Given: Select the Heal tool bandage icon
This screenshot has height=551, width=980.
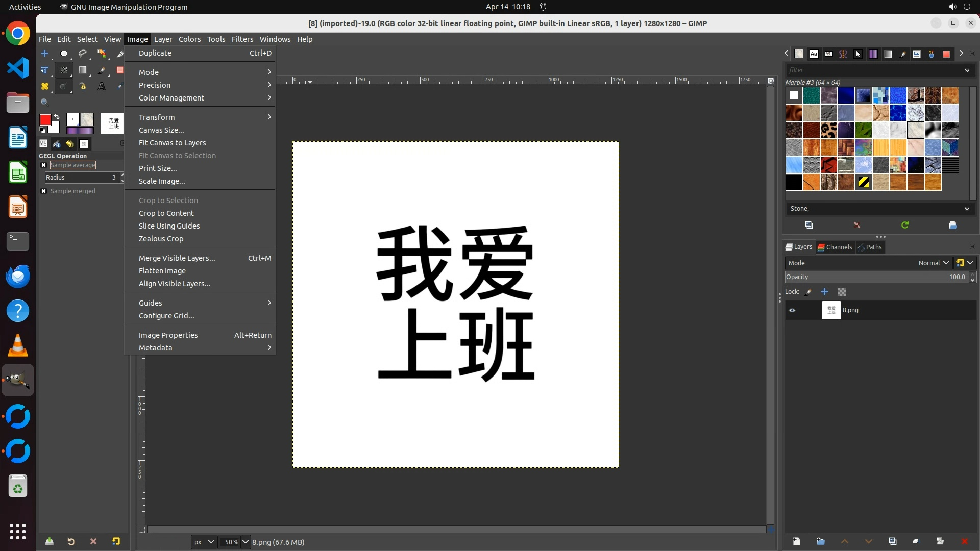Looking at the screenshot, I should tap(44, 87).
